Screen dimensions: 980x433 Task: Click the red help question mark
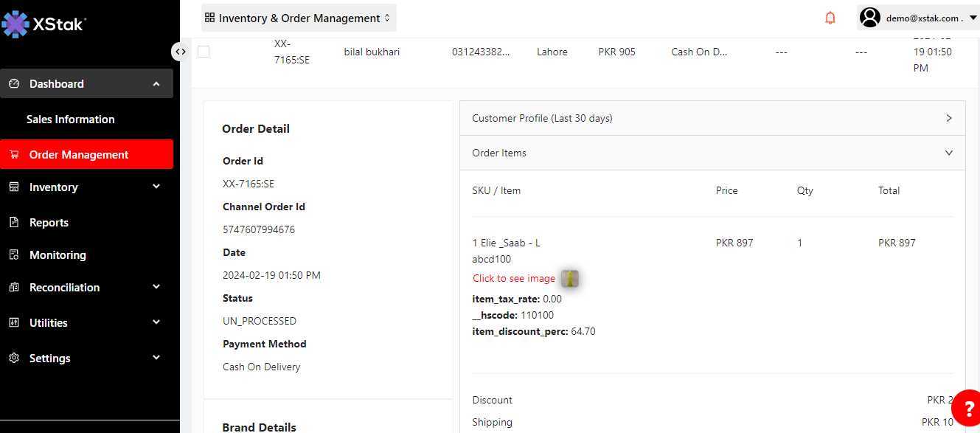coord(968,409)
